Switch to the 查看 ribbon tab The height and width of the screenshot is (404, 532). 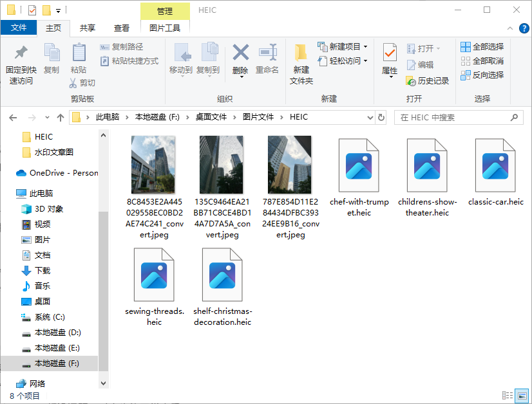pos(122,28)
